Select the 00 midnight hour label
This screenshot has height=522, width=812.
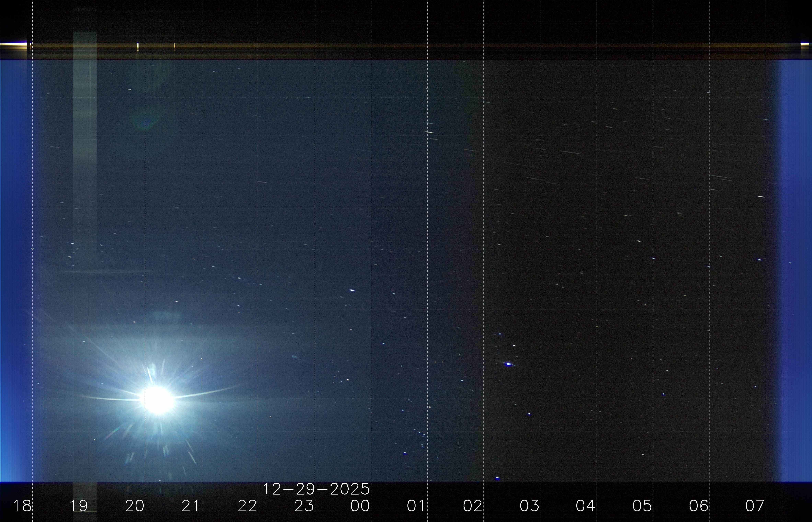pos(360,506)
